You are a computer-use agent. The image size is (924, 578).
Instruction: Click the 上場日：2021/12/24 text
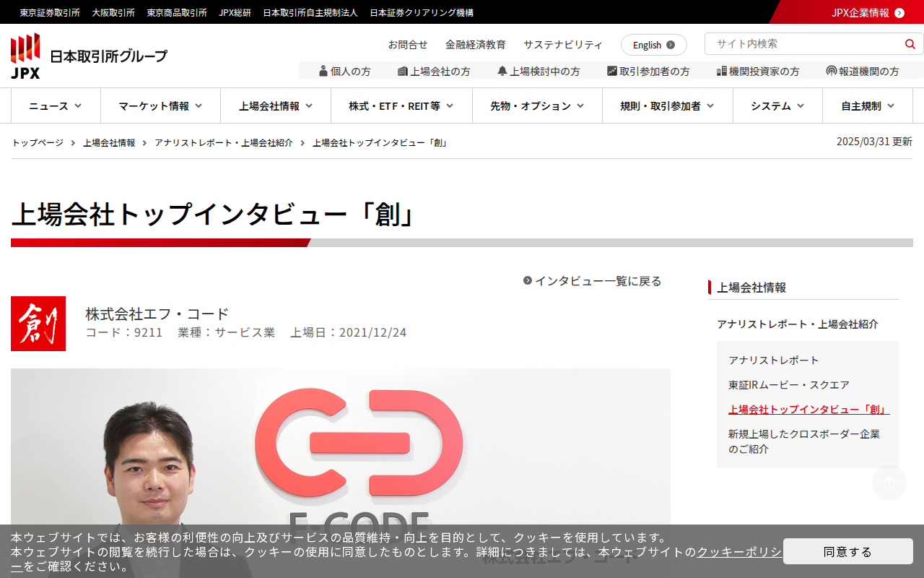click(349, 332)
